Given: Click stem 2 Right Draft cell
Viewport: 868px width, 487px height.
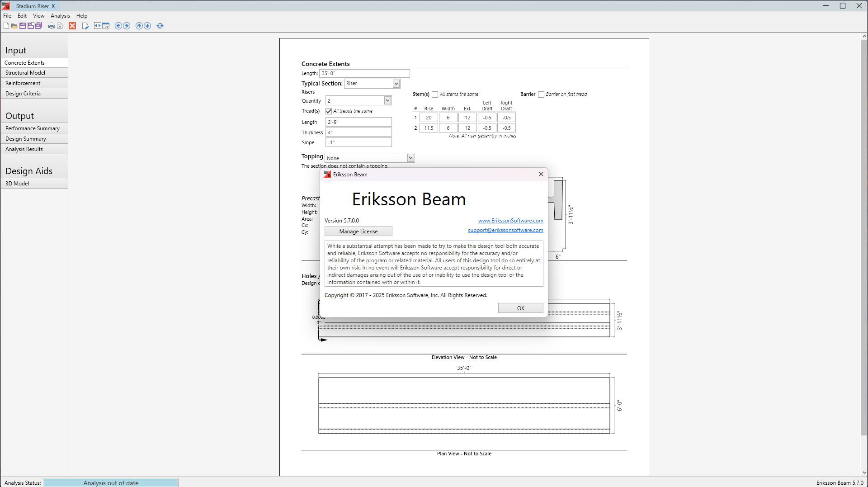Looking at the screenshot, I should tap(506, 128).
